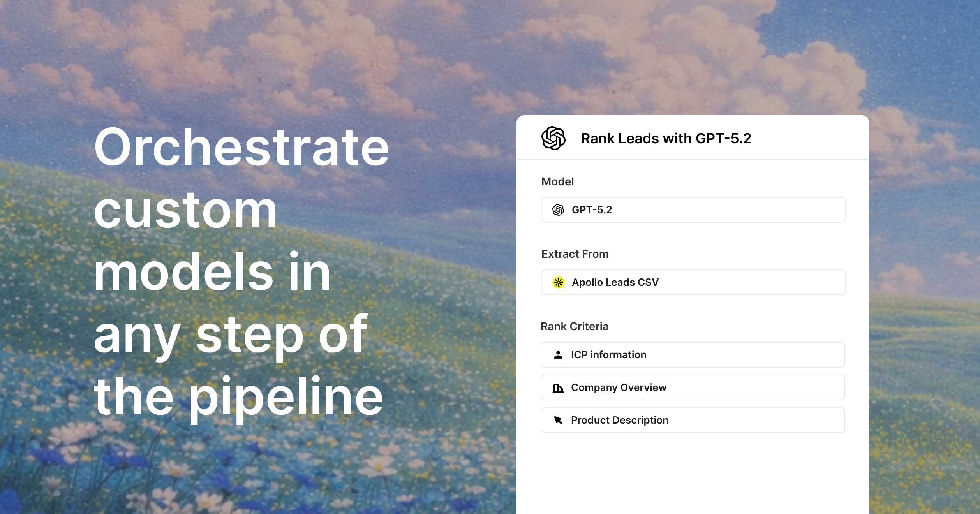Select the Company Overview criteria row
This screenshot has width=980, height=514.
coord(693,387)
